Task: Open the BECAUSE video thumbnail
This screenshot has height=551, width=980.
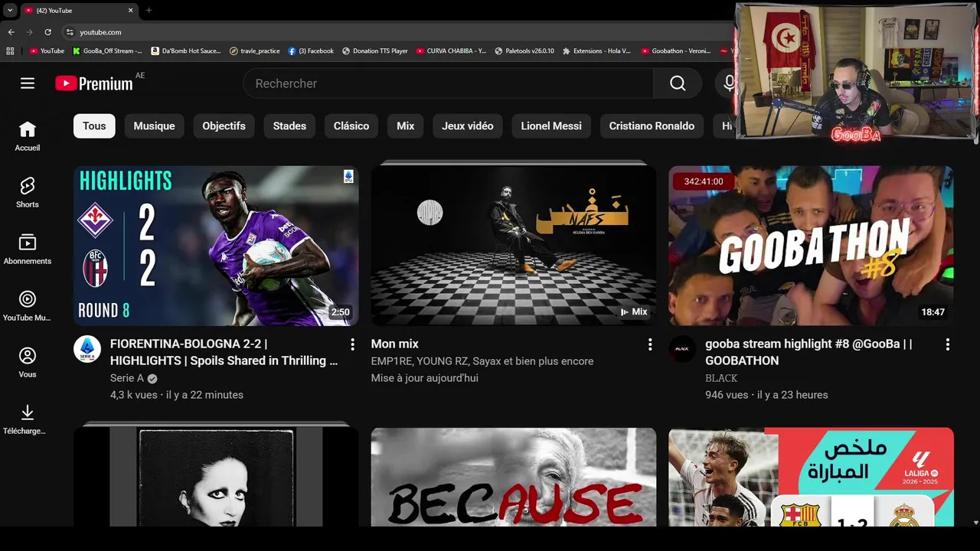Action: click(x=514, y=477)
